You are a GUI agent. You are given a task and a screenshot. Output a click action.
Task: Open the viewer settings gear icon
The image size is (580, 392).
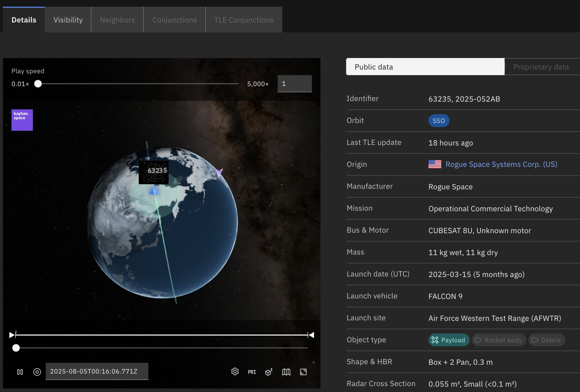point(234,372)
